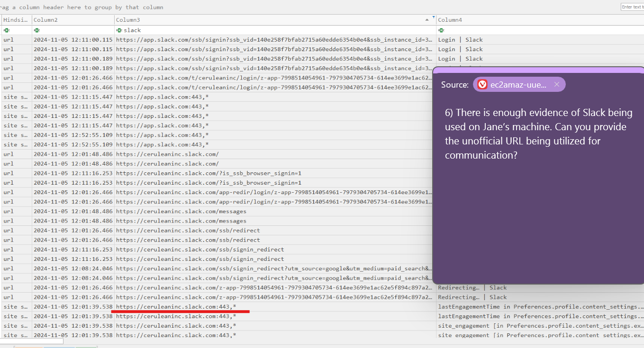Screen dimensions: 644x348
Task: Select the red-underlined ceruleaninc.slack.com:443 row
Action: click(176, 307)
